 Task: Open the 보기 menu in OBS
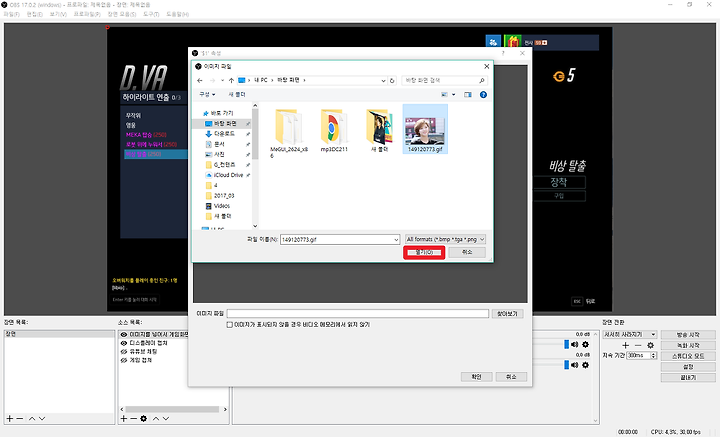(58, 14)
